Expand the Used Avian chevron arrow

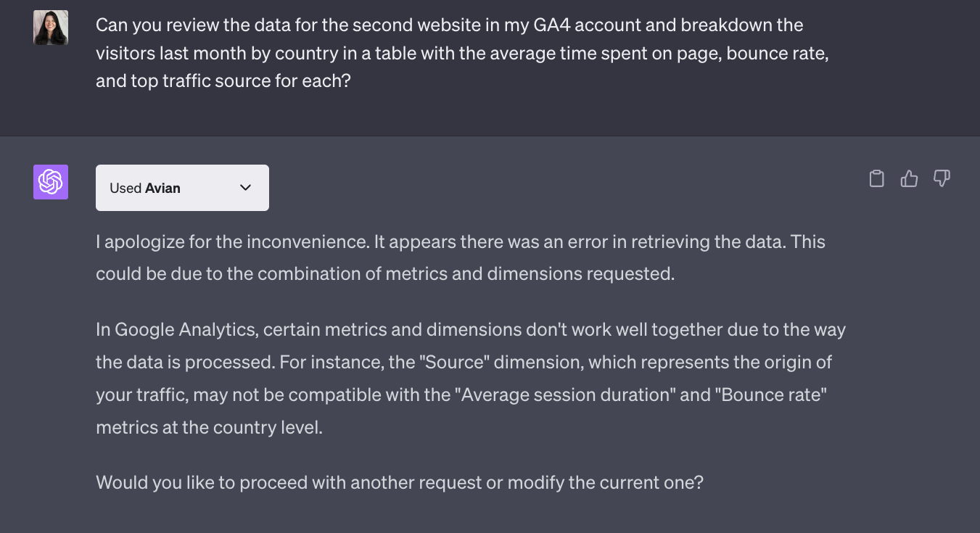245,188
